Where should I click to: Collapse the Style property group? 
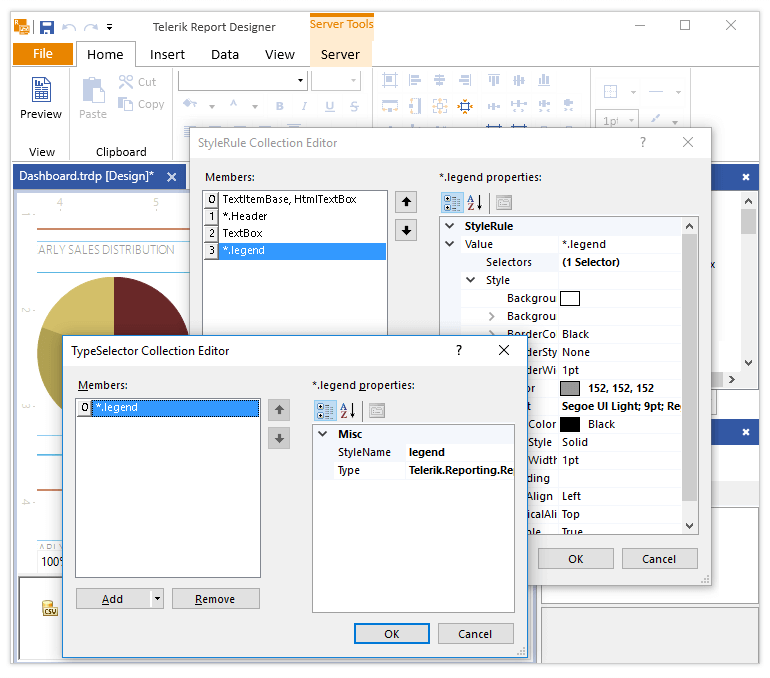point(470,280)
